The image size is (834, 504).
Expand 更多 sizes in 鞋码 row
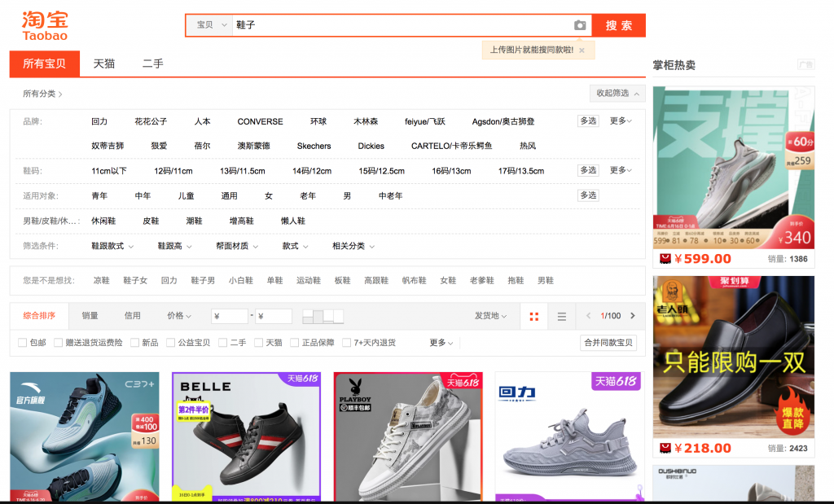(621, 170)
